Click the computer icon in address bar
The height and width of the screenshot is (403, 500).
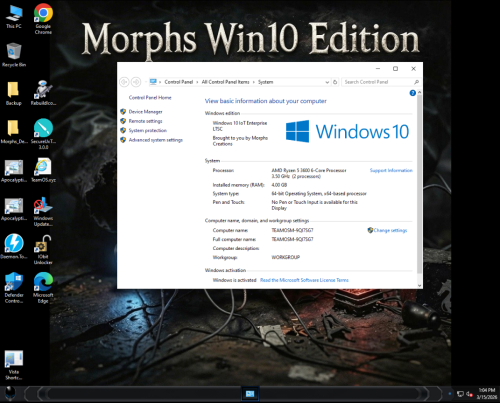click(153, 82)
